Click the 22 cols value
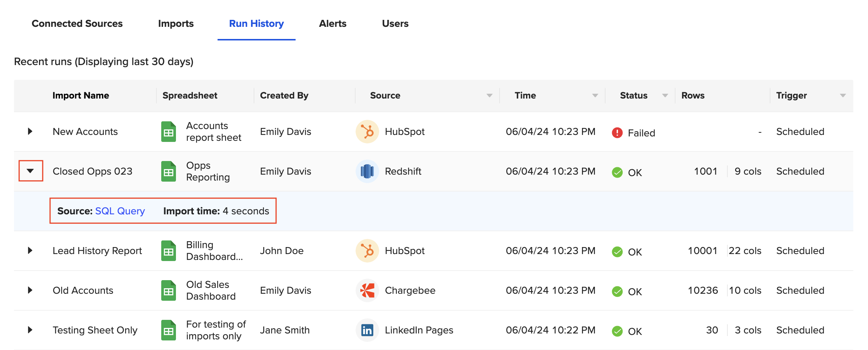Screen dimensions: 868x350 click(745, 251)
